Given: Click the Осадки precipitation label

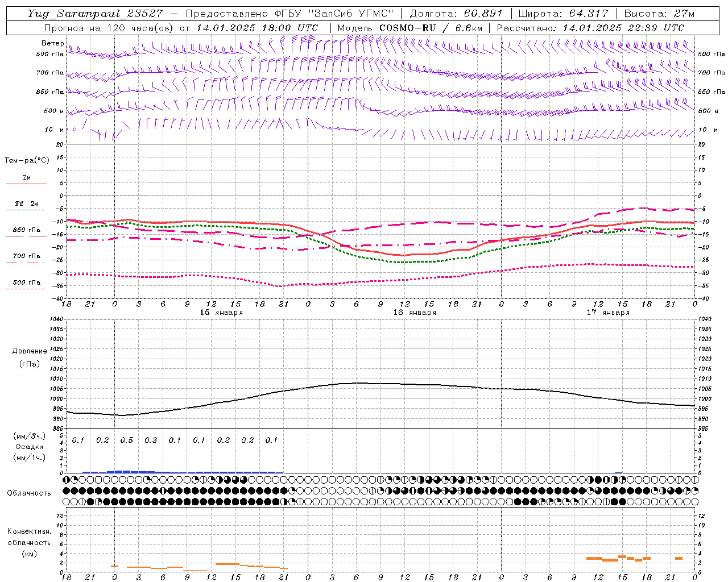Looking at the screenshot, I should click(30, 447).
